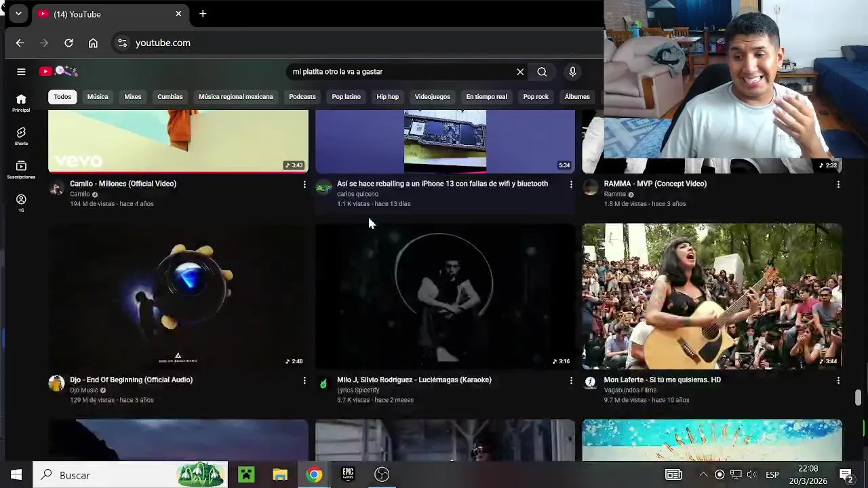Open a new browser tab
The width and height of the screenshot is (868, 488).
[x=203, y=14]
